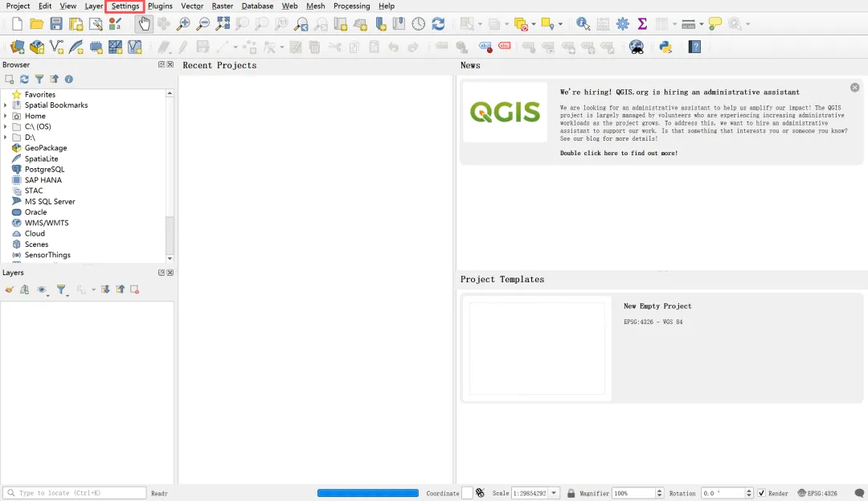Click Enable Properties Widget info icon in Browser
Screen dimensions: 868x501
click(x=68, y=79)
